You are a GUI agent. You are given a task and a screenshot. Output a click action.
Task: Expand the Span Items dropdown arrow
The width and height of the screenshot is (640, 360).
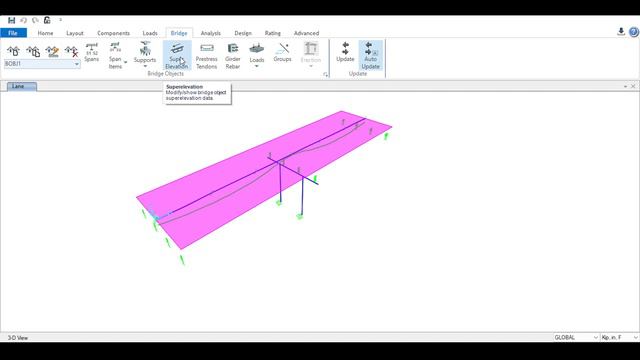point(125,62)
